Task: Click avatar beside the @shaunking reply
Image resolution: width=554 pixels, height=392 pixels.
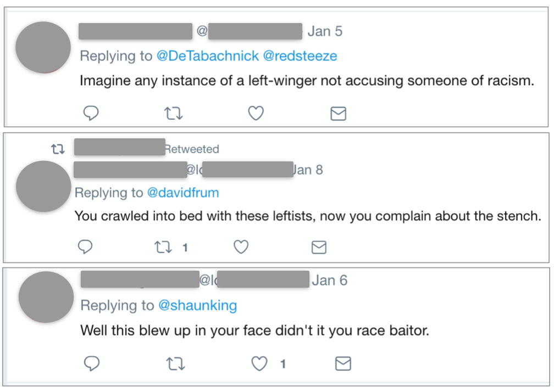Action: 46,297
